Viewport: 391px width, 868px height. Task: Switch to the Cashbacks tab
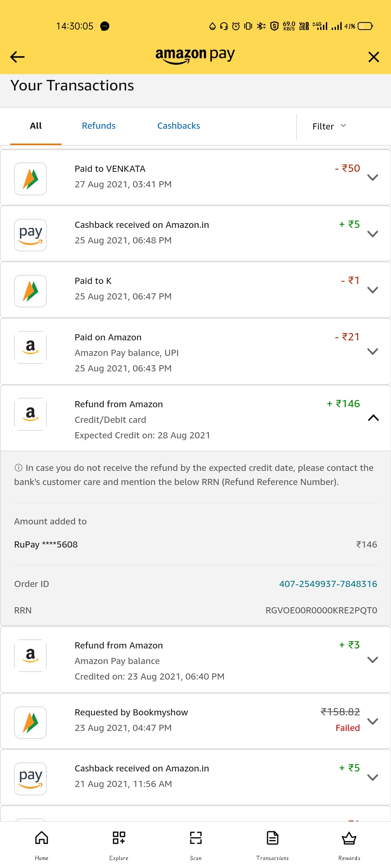pyautogui.click(x=178, y=126)
